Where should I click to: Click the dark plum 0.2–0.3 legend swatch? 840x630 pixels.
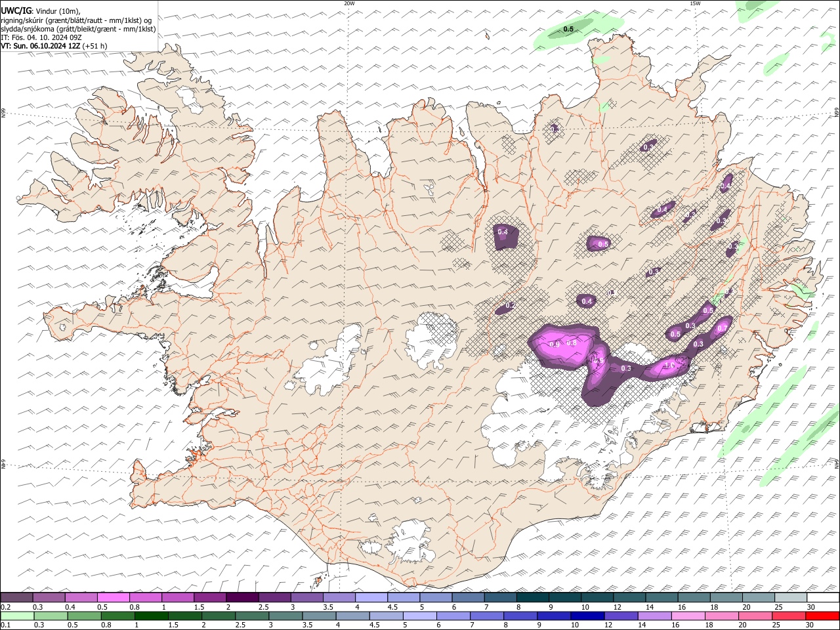(x=17, y=597)
